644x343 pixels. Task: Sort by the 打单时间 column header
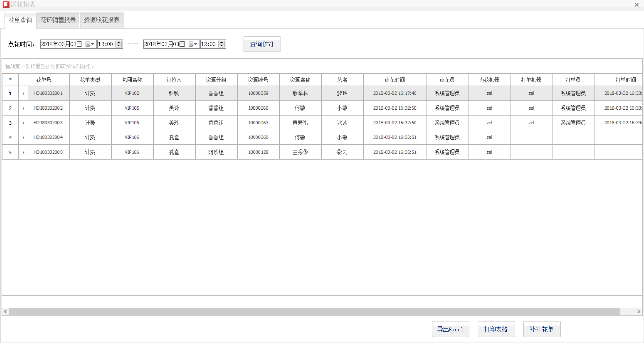coord(618,80)
